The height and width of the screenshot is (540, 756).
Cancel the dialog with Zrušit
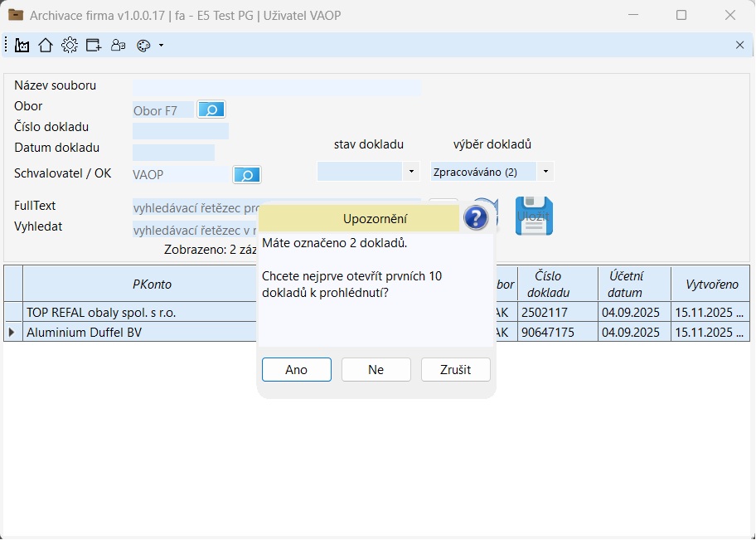(456, 370)
